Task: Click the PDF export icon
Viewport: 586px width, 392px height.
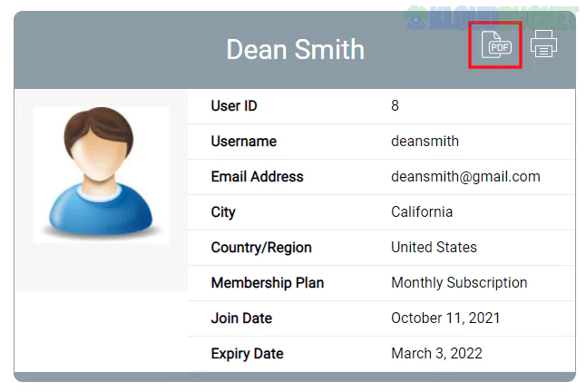Action: [x=495, y=44]
